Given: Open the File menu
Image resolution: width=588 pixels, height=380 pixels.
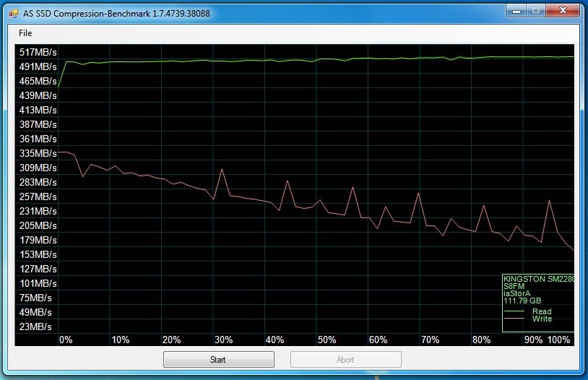Looking at the screenshot, I should click(25, 33).
